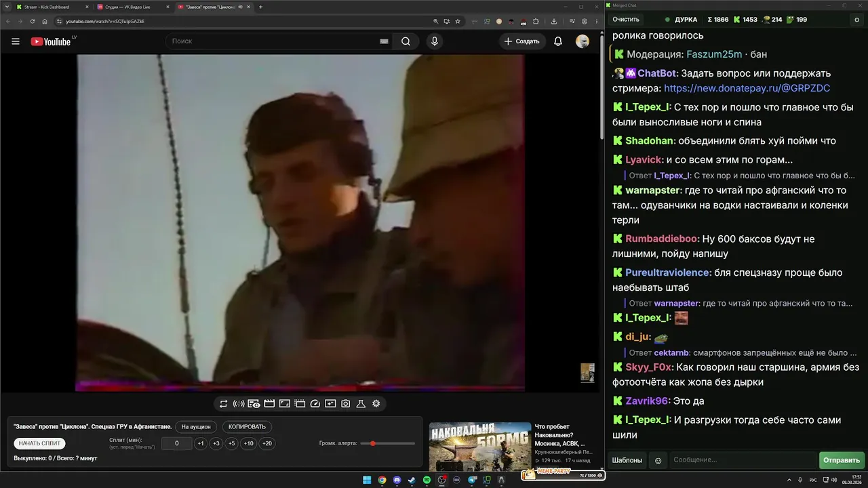Click the На аукцион button
868x488 pixels.
[x=197, y=427]
